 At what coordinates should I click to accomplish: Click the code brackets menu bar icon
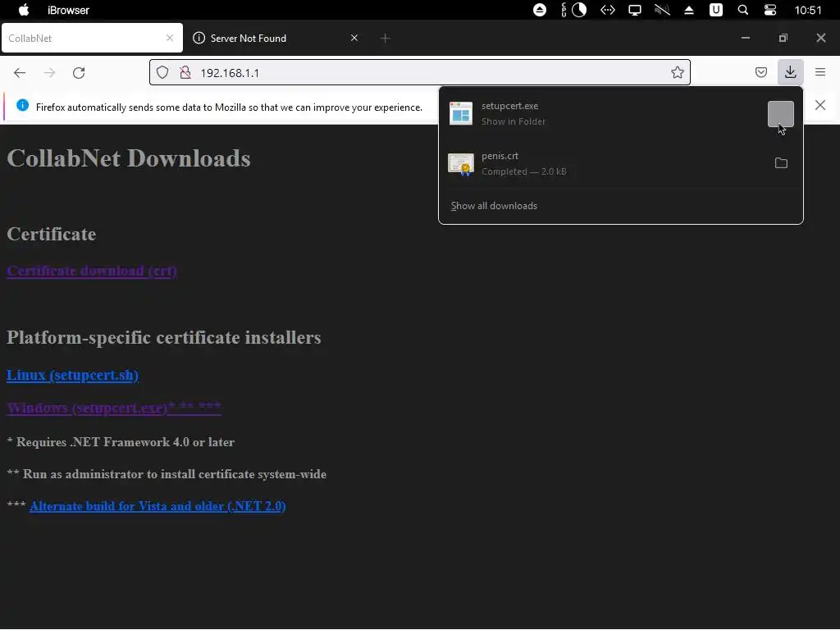pyautogui.click(x=608, y=10)
